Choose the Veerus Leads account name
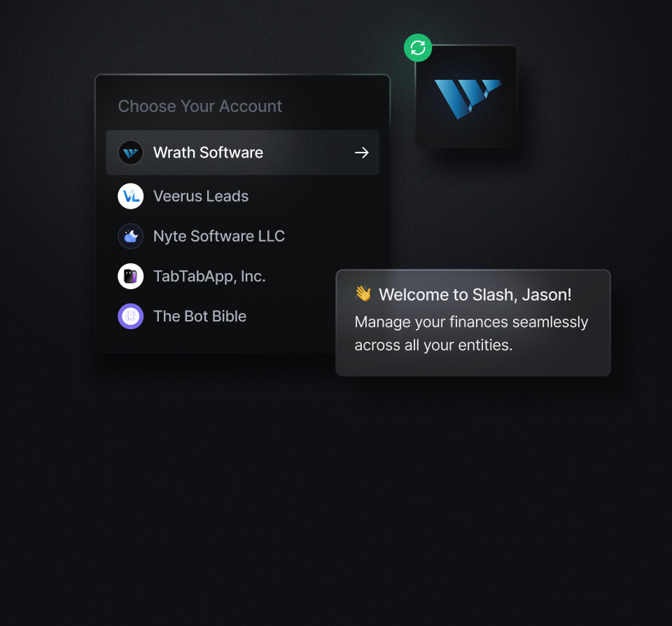The width and height of the screenshot is (672, 626). click(201, 197)
